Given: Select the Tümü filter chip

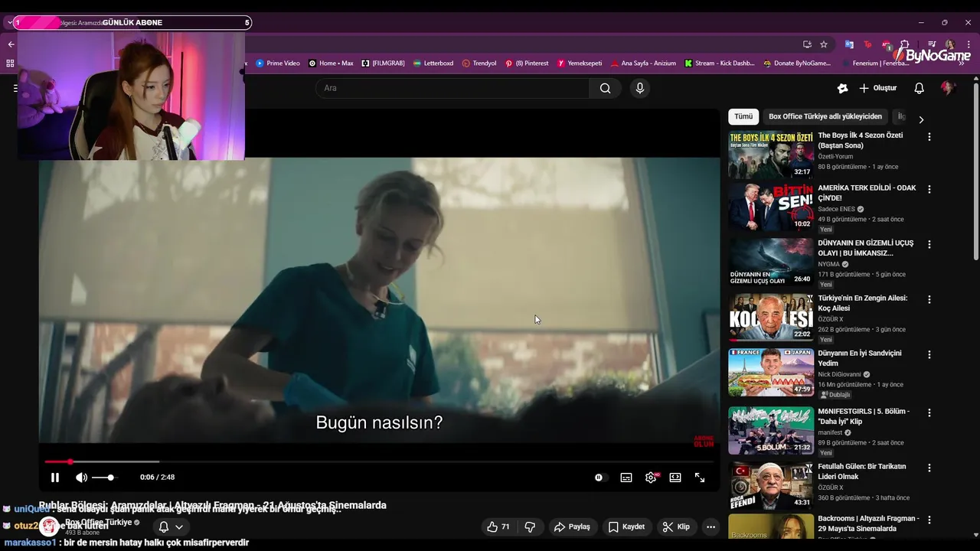Looking at the screenshot, I should point(743,117).
